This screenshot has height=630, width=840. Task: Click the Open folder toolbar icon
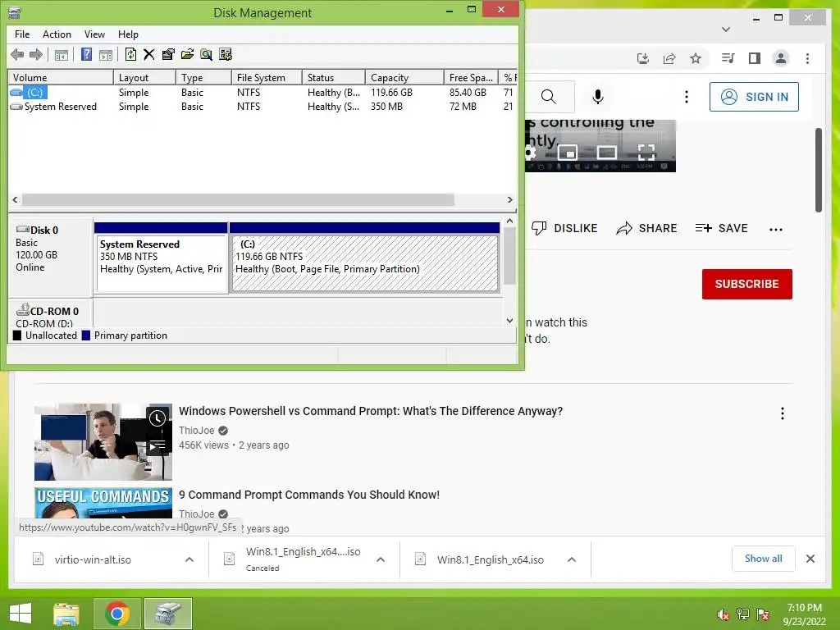[188, 54]
